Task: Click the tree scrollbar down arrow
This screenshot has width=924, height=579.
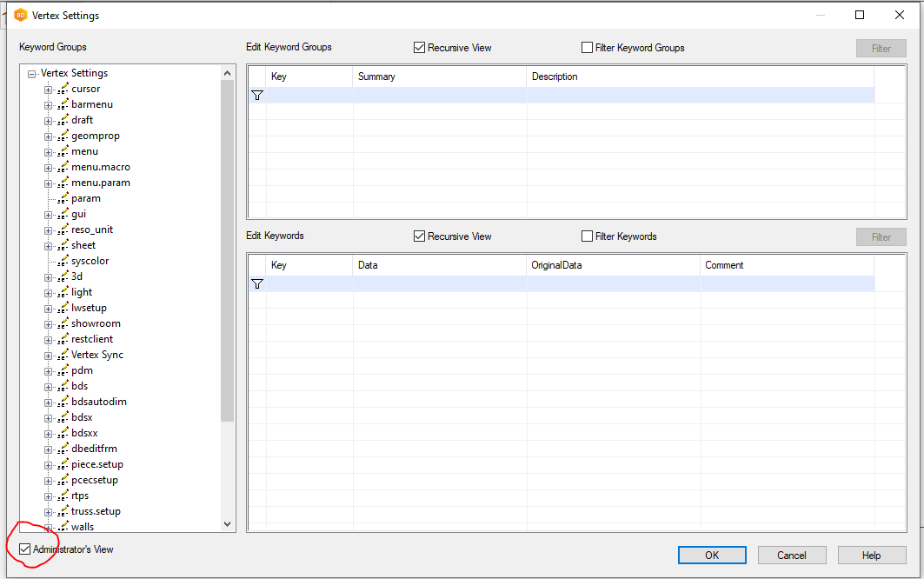Action: 228,524
